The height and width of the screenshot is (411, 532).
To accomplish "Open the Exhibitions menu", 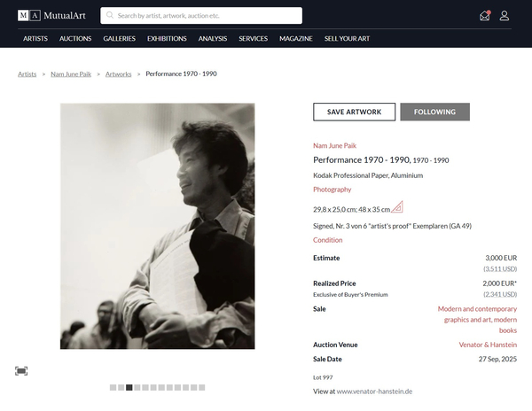I will point(167,39).
